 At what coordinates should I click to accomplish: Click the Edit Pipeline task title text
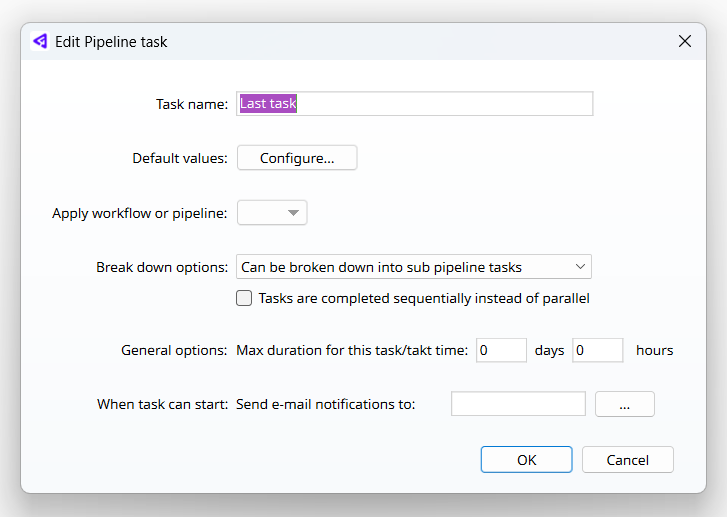point(111,42)
